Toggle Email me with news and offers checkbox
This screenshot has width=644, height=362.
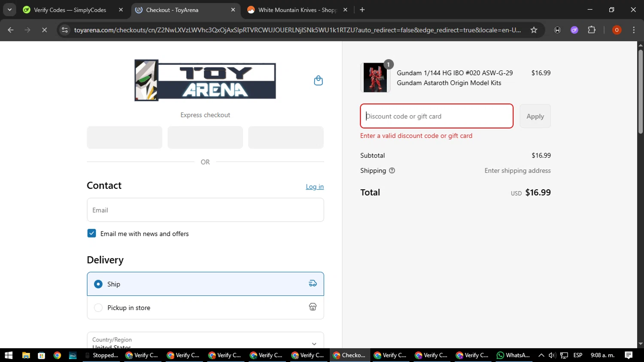click(91, 233)
